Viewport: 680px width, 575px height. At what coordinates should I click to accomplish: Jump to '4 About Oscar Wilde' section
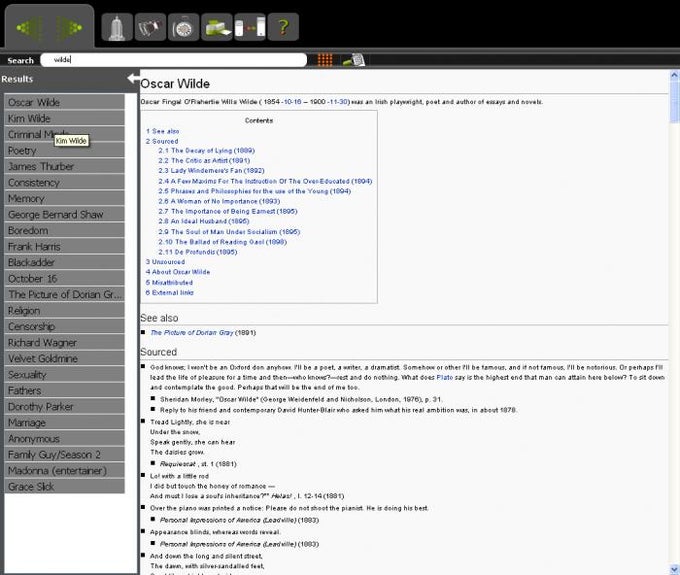178,272
